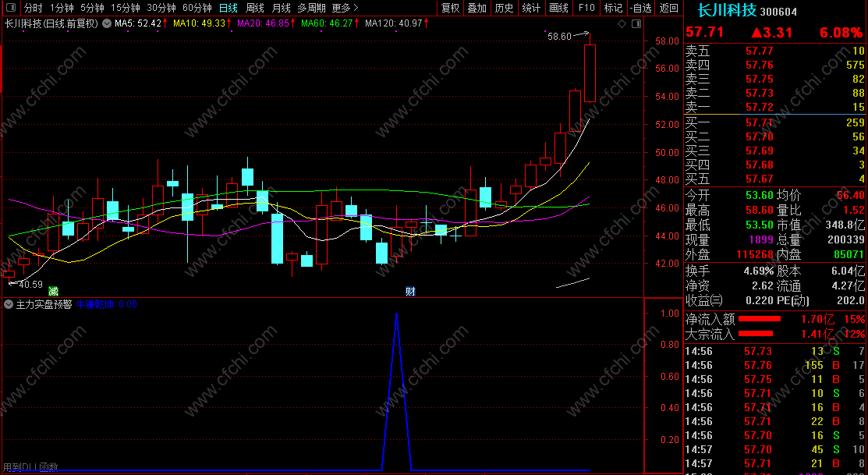Click the 大宗流入 red bar

click(756, 333)
